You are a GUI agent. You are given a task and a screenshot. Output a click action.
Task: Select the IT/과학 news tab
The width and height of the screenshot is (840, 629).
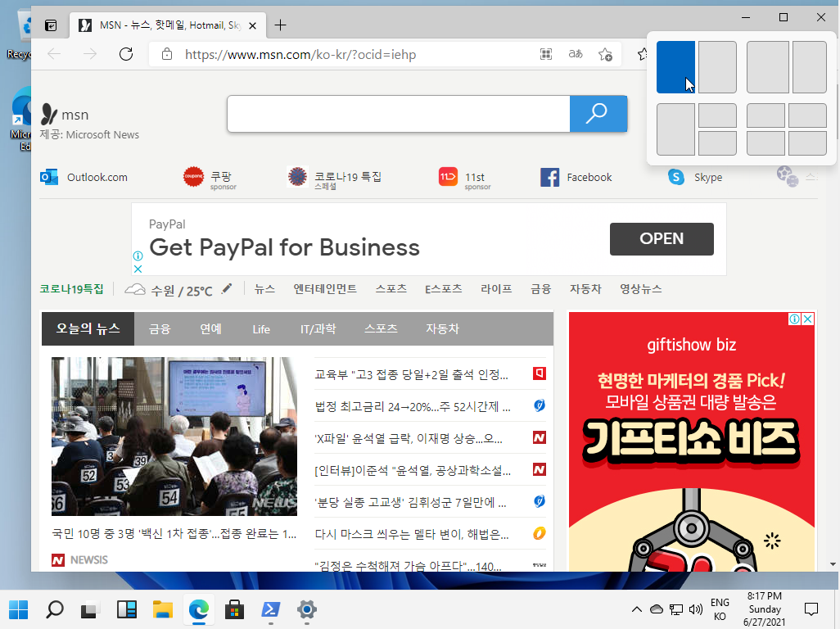click(318, 329)
